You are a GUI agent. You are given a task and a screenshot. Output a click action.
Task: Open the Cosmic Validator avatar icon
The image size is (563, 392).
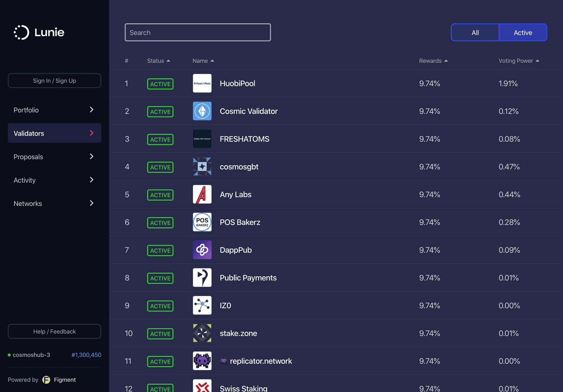(x=202, y=111)
